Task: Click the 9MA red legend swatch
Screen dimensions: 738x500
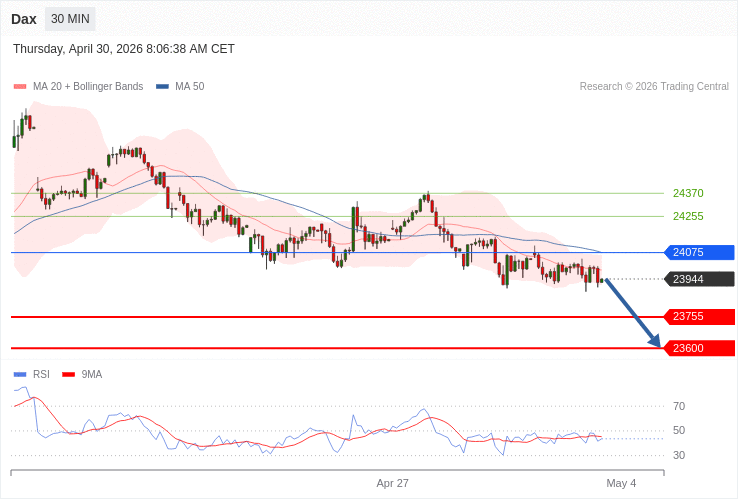Action: pyautogui.click(x=69, y=375)
